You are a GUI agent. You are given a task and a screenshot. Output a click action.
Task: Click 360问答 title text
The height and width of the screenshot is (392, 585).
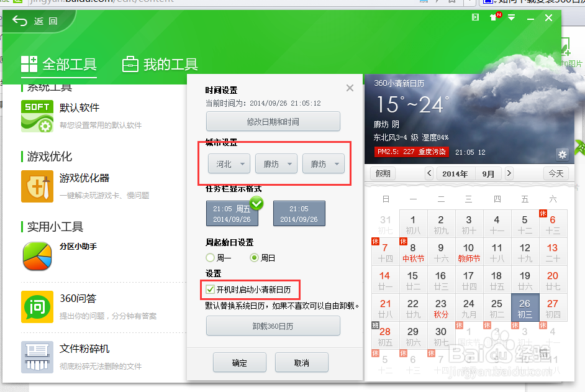click(78, 298)
